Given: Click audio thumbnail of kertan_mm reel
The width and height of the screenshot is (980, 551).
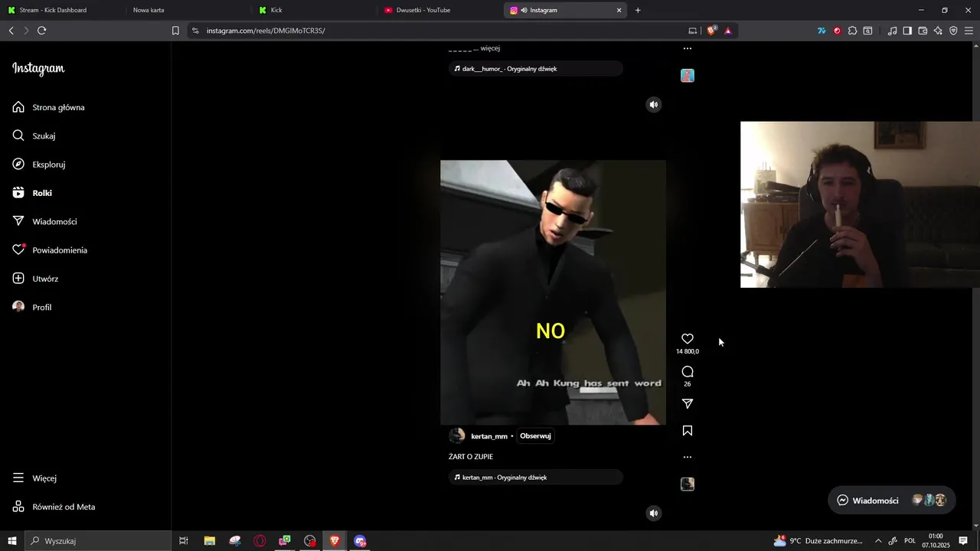Looking at the screenshot, I should 688,484.
